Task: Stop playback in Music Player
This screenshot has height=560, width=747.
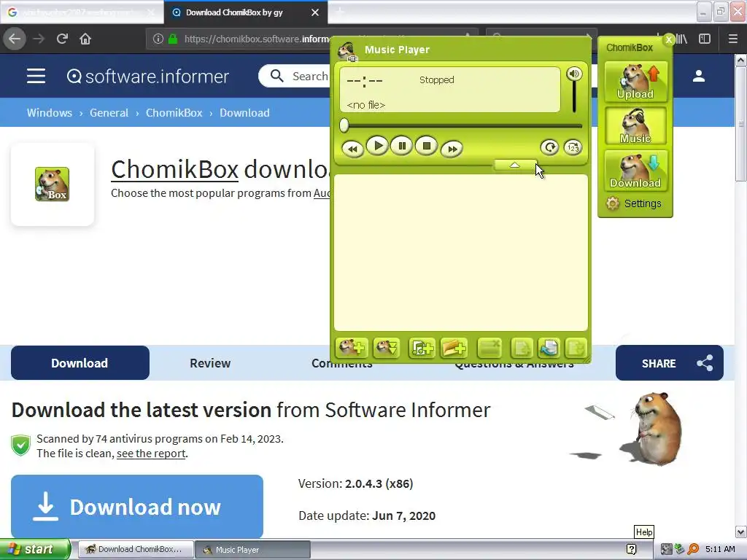Action: (426, 146)
